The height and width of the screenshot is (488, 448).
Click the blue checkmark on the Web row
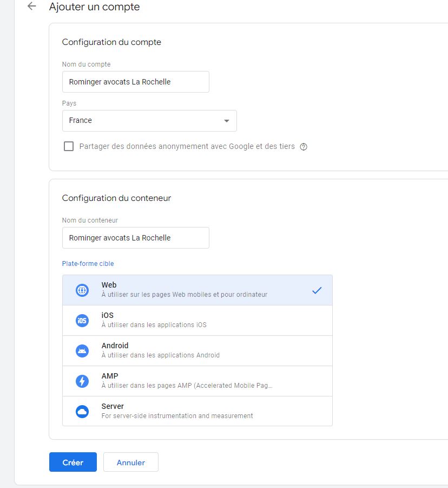317,290
